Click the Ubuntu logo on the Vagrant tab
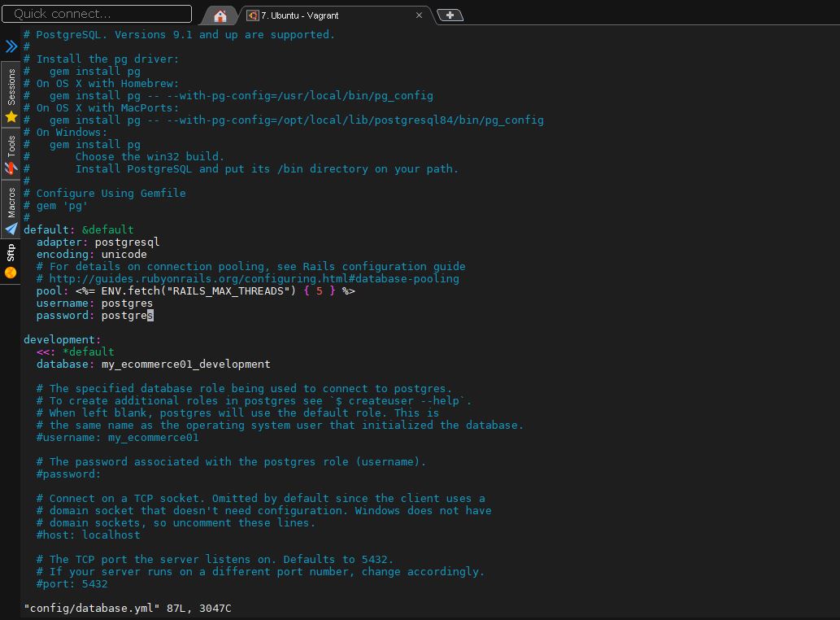The width and height of the screenshot is (840, 620). [251, 15]
